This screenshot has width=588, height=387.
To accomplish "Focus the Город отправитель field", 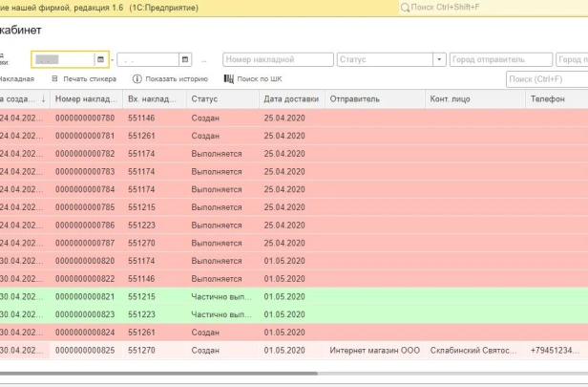I will point(501,59).
